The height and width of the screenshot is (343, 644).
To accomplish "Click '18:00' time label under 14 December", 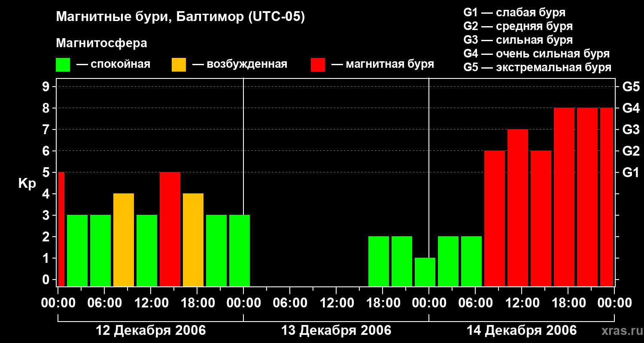I will (x=568, y=303).
